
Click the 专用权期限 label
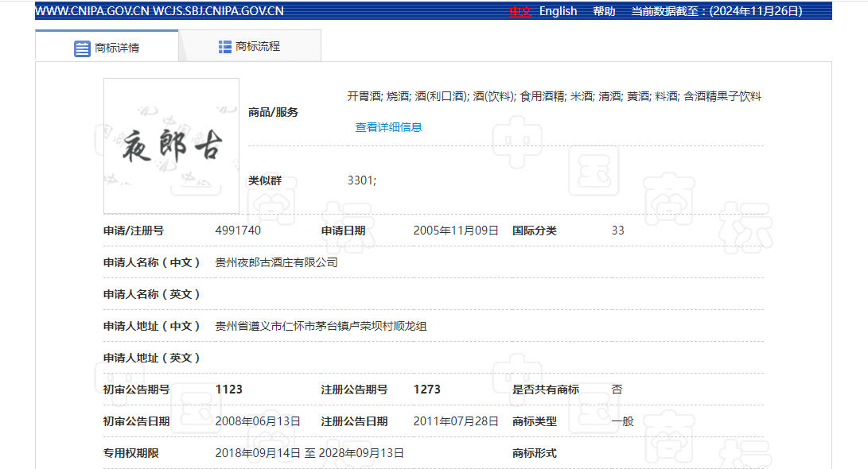pyautogui.click(x=130, y=453)
